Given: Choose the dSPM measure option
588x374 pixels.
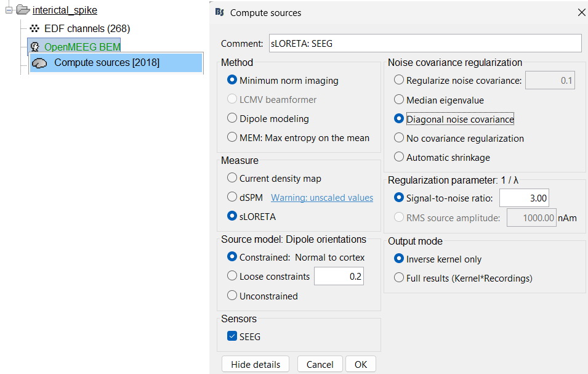Looking at the screenshot, I should (232, 198).
